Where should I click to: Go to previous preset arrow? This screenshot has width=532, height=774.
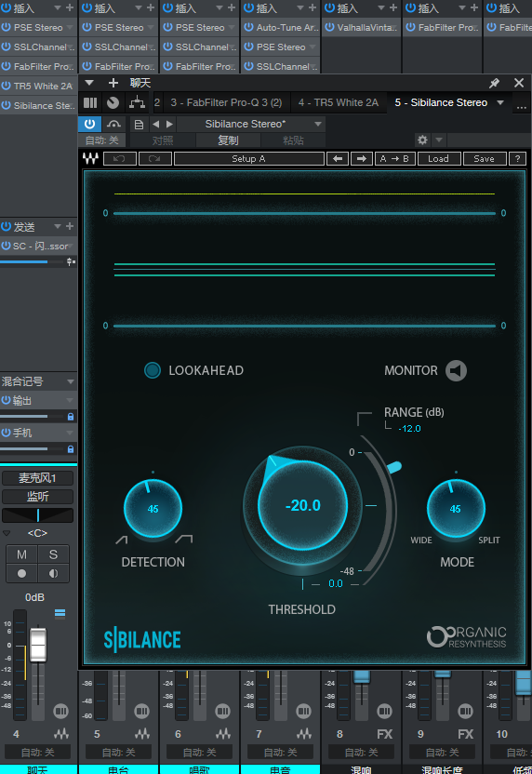click(x=156, y=125)
